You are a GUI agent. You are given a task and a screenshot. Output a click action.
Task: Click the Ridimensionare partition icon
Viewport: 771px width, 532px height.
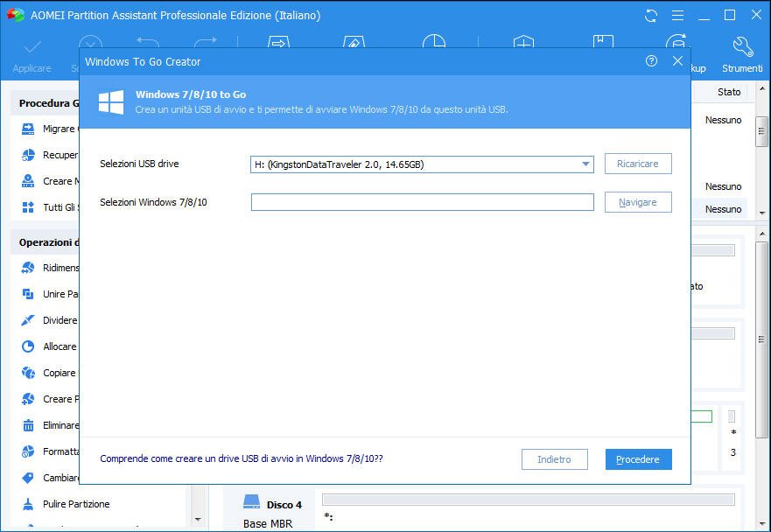[28, 268]
